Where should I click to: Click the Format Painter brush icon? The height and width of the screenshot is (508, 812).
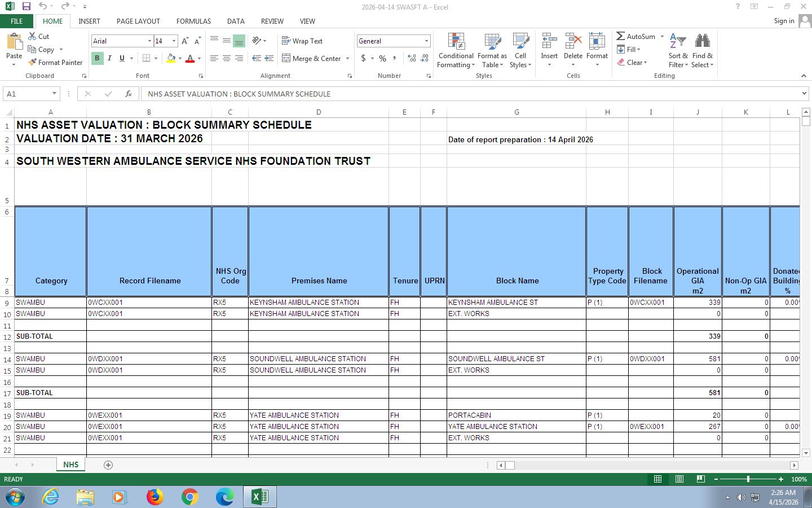(x=33, y=63)
